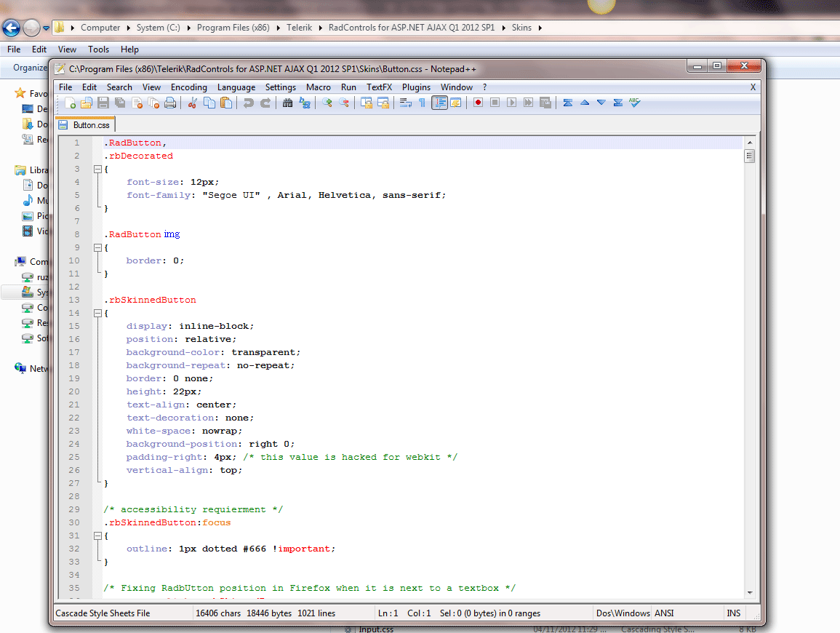Click the Skins breadcrumb in address bar
The height and width of the screenshot is (633, 840).
[x=521, y=28]
